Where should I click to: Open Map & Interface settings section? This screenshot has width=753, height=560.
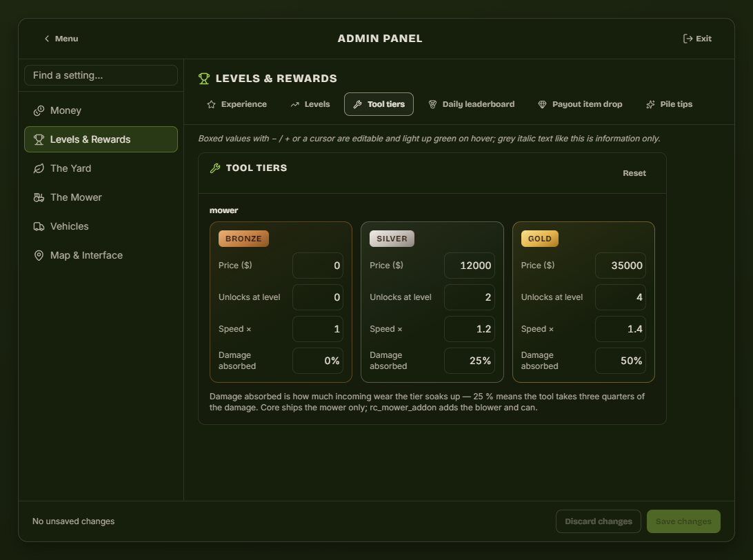101,255
